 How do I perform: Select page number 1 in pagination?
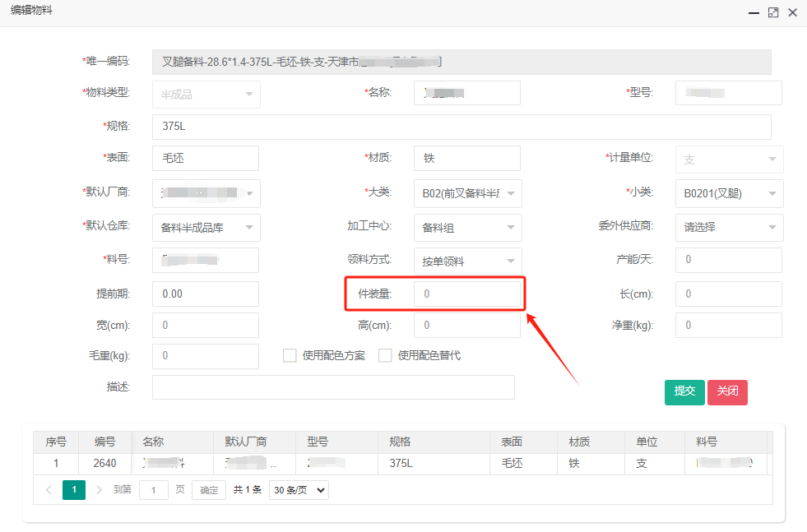click(x=74, y=490)
